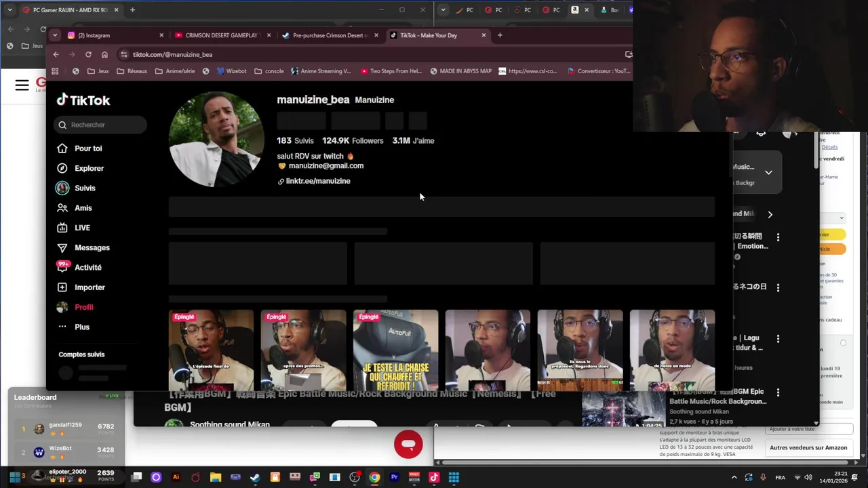Open the Wizebot bookmark
The image size is (868, 488).
tap(231, 71)
